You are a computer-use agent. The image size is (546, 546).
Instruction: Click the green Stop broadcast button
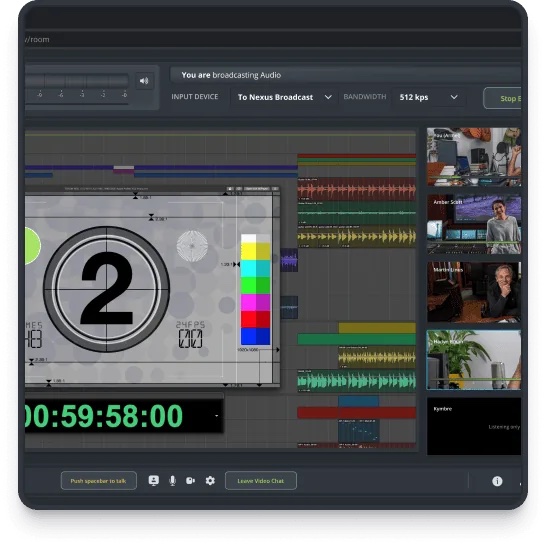(x=502, y=98)
